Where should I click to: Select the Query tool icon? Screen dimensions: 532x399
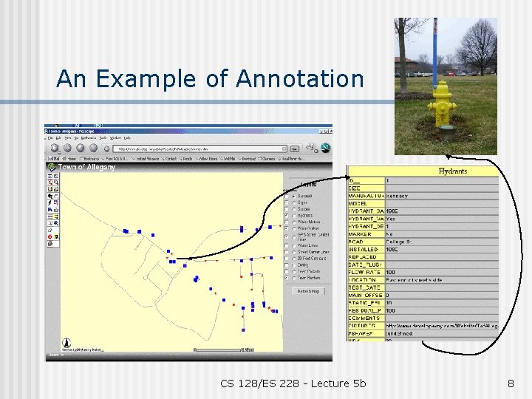56,203
